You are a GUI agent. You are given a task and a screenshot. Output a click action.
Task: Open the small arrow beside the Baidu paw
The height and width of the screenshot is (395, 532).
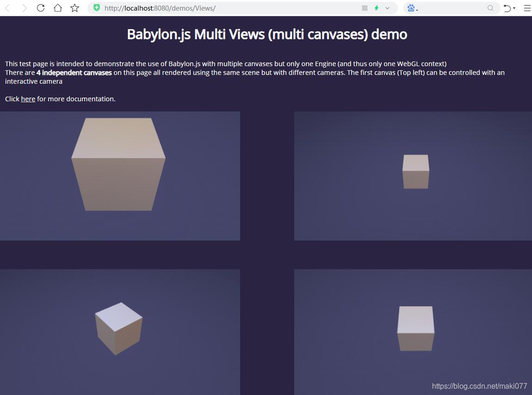pyautogui.click(x=417, y=10)
